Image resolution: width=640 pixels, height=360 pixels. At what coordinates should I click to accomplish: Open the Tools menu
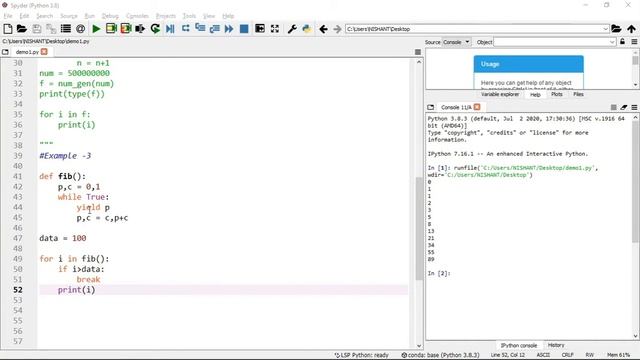point(189,16)
